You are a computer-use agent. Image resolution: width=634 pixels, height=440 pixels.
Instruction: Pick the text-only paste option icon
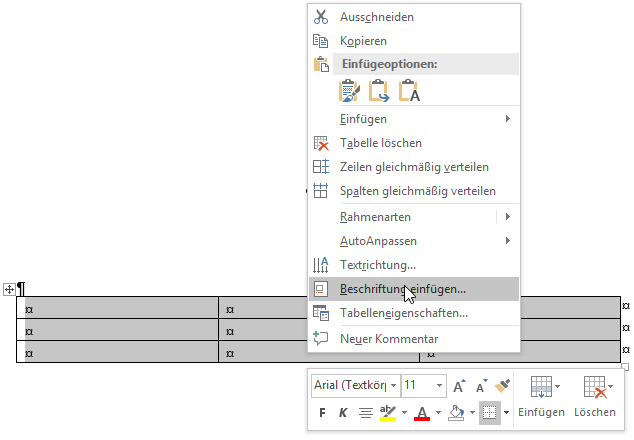click(409, 91)
